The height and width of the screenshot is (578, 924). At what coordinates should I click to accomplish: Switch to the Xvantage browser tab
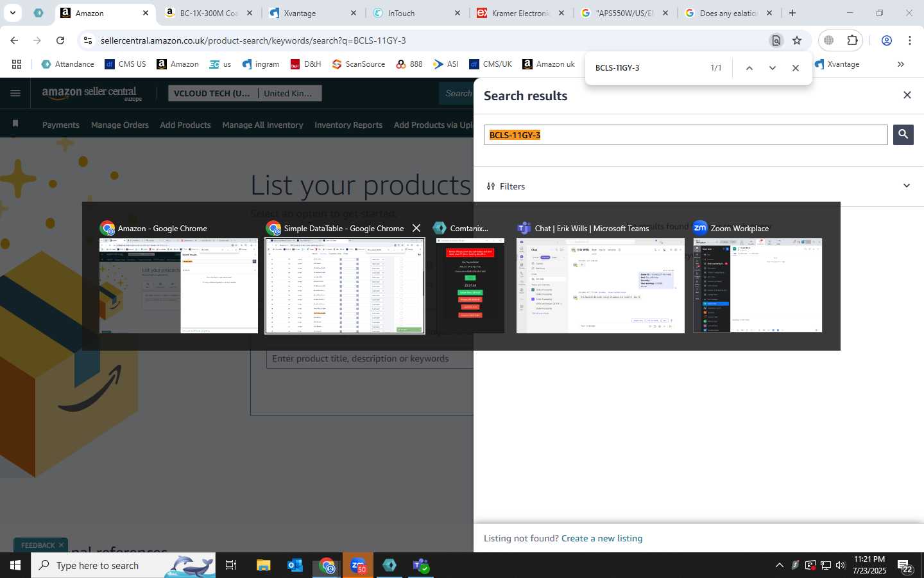312,13
